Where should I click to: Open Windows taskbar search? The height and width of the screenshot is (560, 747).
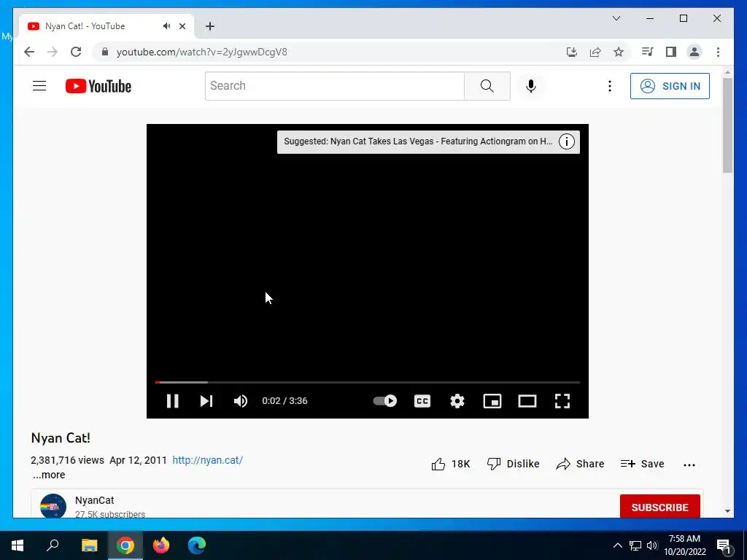pyautogui.click(x=53, y=545)
